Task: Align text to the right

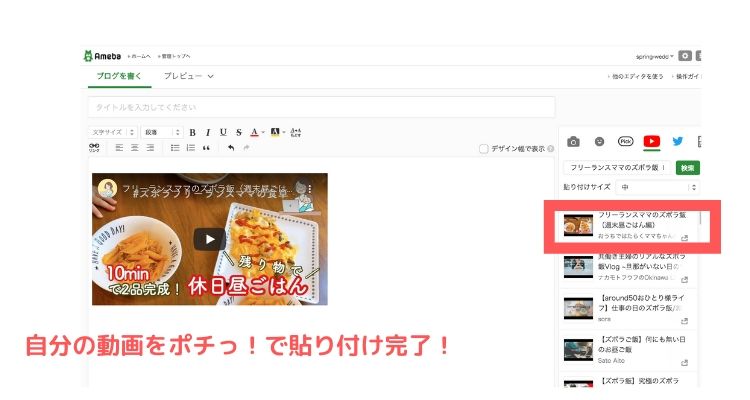Action: click(150, 148)
